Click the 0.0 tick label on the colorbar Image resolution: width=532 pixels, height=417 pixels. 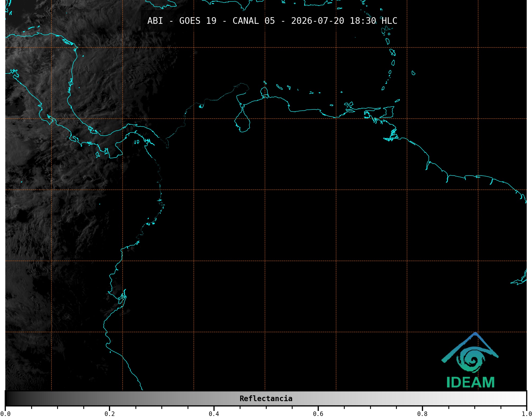click(5, 414)
